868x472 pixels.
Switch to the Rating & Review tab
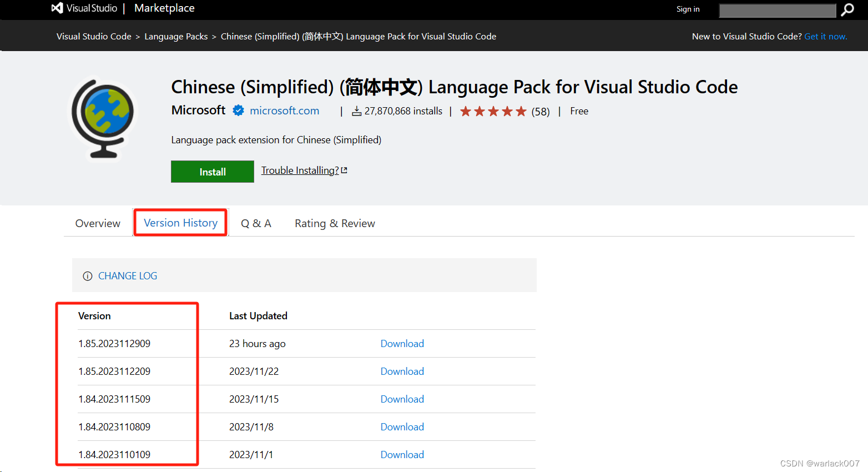[x=335, y=223]
